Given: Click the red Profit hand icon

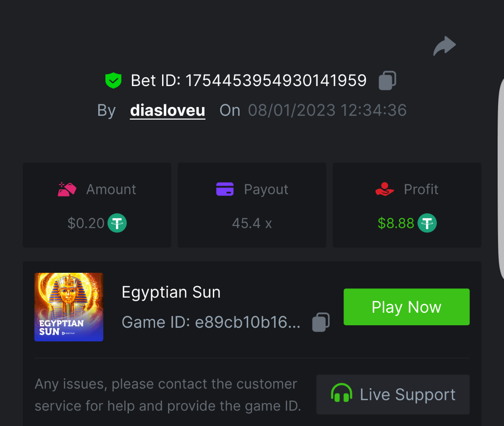Looking at the screenshot, I should 384,189.
